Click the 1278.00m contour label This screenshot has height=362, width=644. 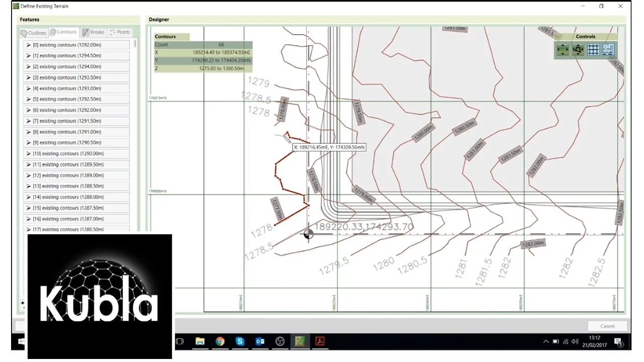click(x=283, y=109)
